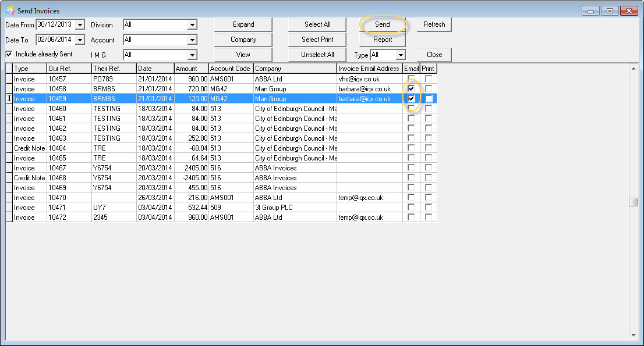This screenshot has height=346, width=644.
Task: Sort by the Our Ref. column header
Action: [69, 69]
